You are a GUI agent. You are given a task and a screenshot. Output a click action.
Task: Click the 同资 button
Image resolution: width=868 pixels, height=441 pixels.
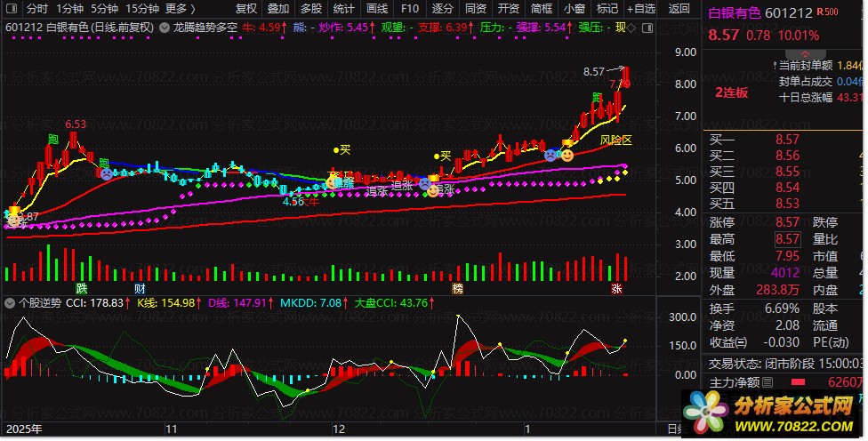476,8
